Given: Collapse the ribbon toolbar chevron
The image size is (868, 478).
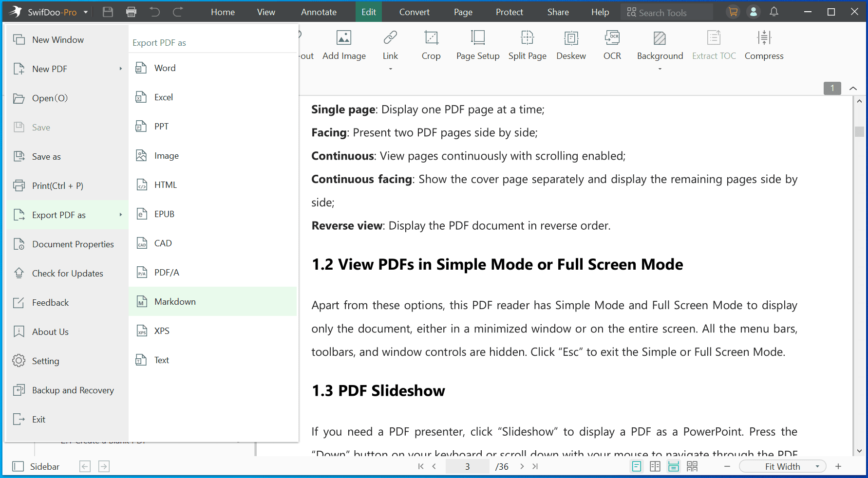Looking at the screenshot, I should pos(853,88).
